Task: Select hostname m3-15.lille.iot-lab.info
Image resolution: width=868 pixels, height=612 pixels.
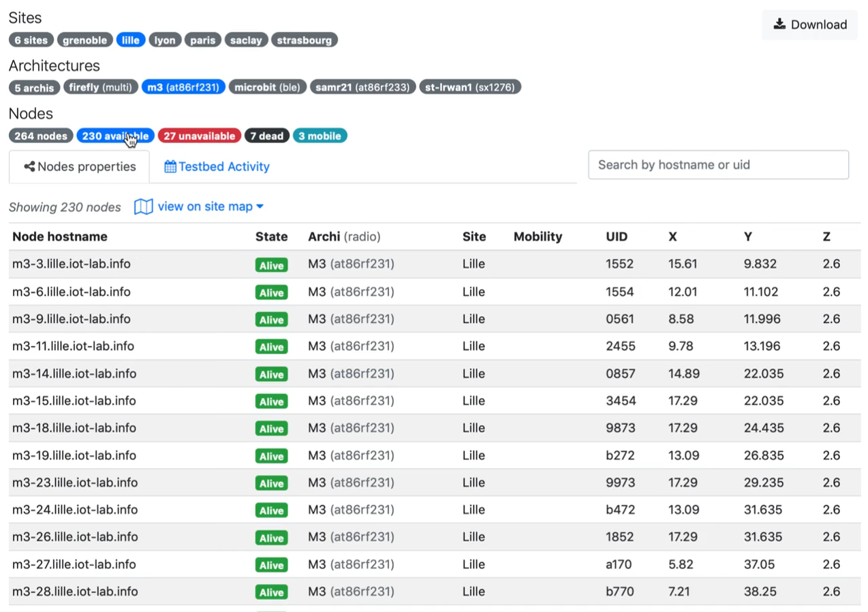Action: coord(74,401)
